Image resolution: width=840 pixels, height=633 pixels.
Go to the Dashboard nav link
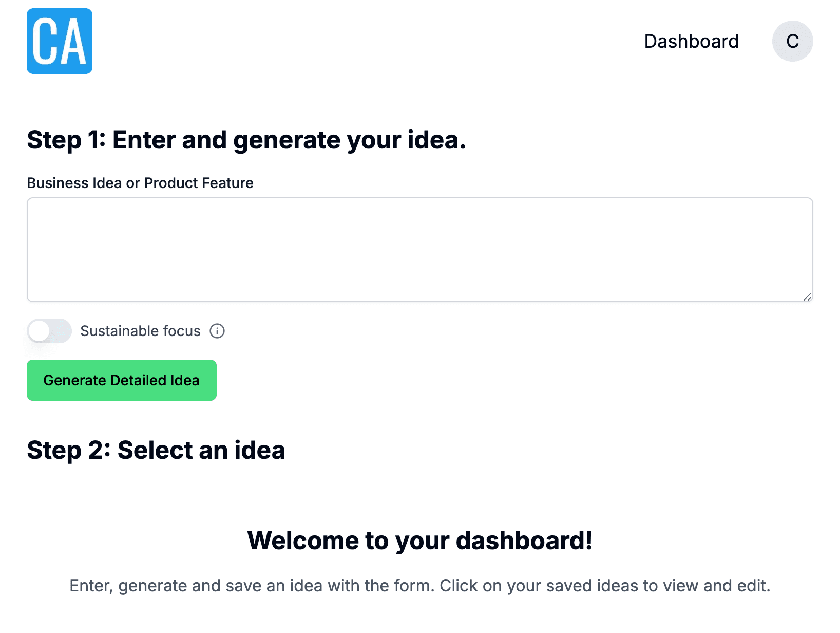tap(691, 41)
